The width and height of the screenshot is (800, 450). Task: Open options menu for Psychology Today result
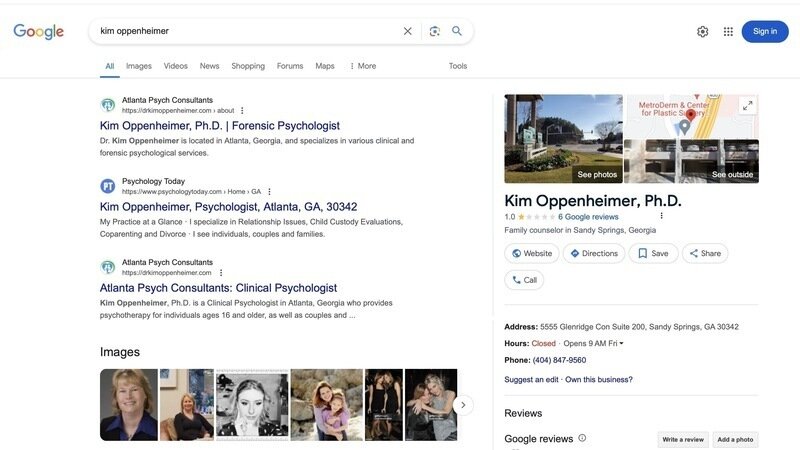tap(269, 192)
